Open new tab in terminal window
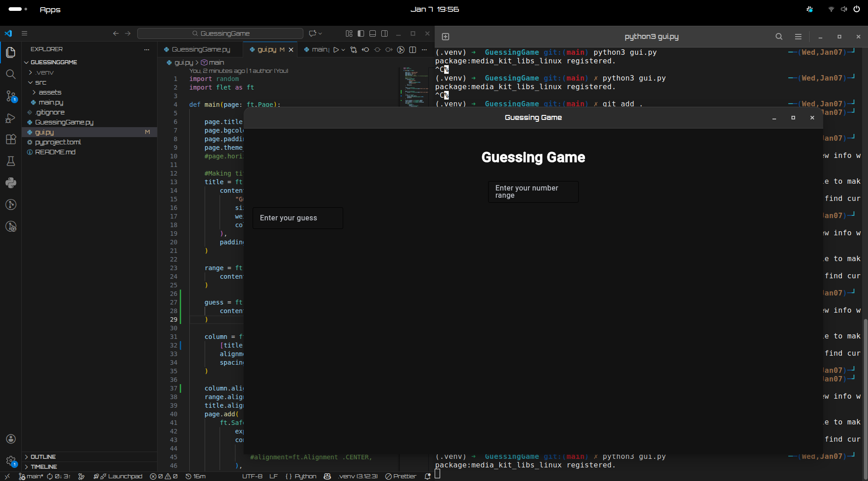This screenshot has width=868, height=481. tap(446, 37)
